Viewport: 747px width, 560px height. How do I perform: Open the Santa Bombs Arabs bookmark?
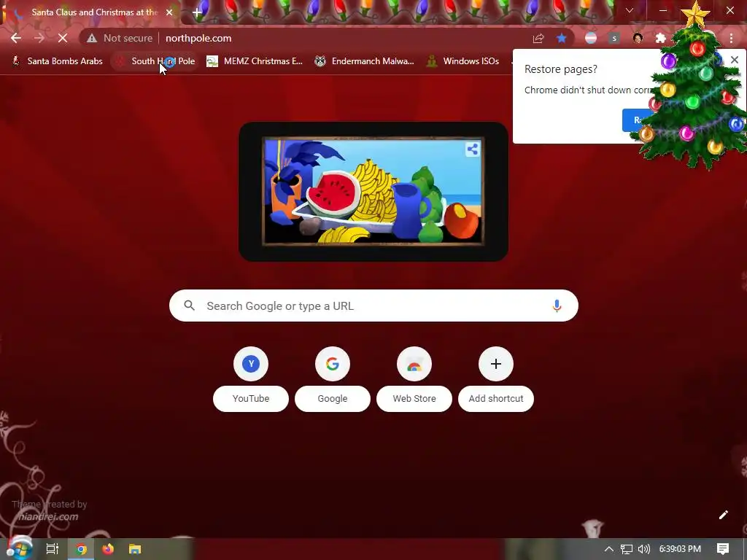[57, 61]
